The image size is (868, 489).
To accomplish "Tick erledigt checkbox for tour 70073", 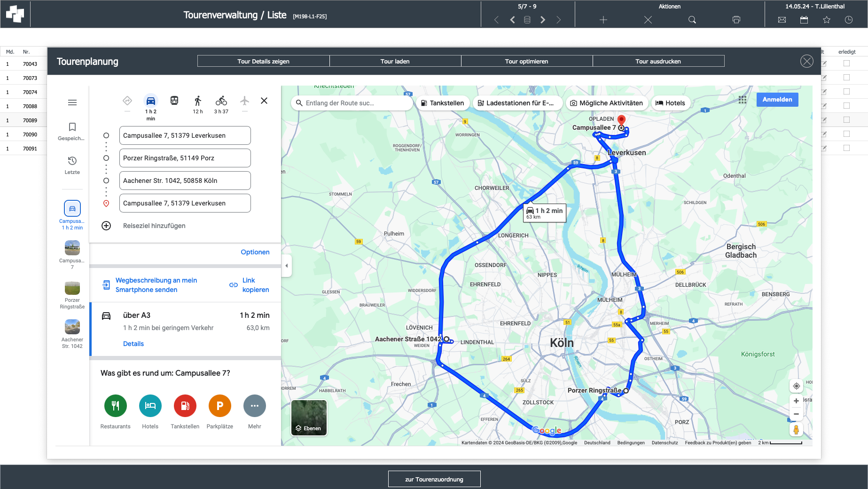I will 846,78.
